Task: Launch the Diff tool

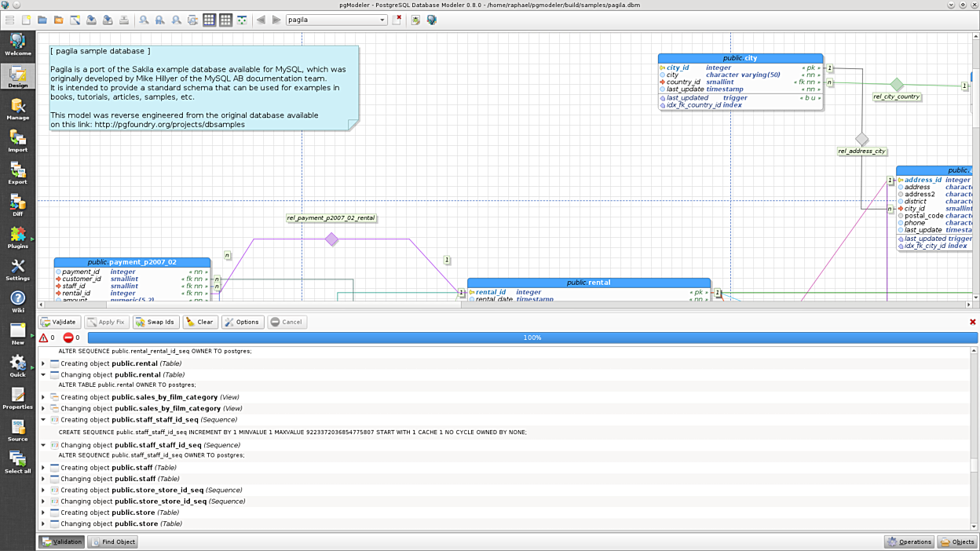Action: (x=17, y=205)
